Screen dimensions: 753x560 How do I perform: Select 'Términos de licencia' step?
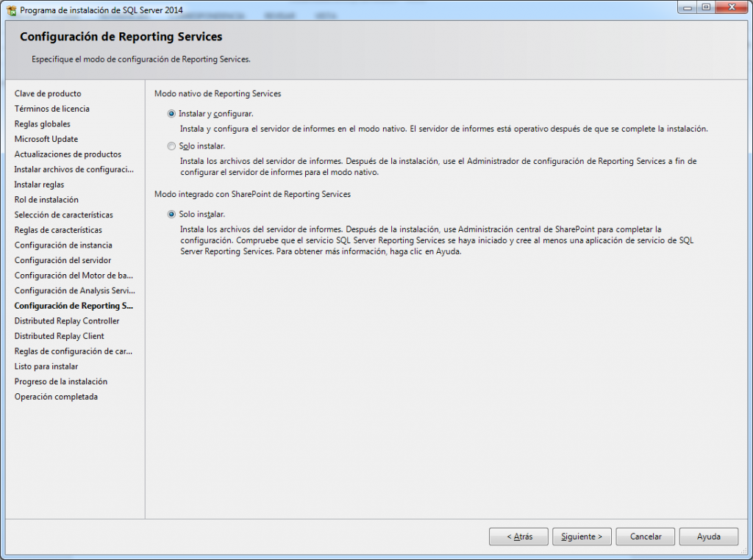pyautogui.click(x=52, y=109)
